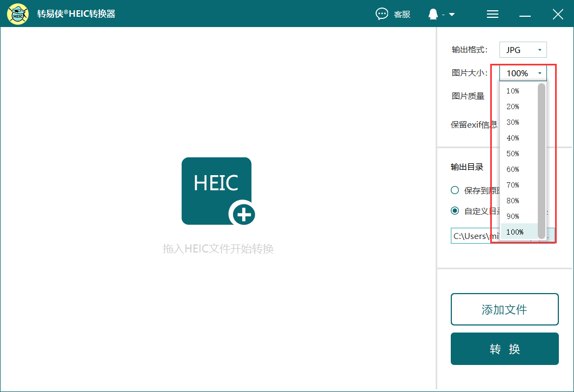
Task: Click the 转换 convert button
Action: (x=504, y=349)
